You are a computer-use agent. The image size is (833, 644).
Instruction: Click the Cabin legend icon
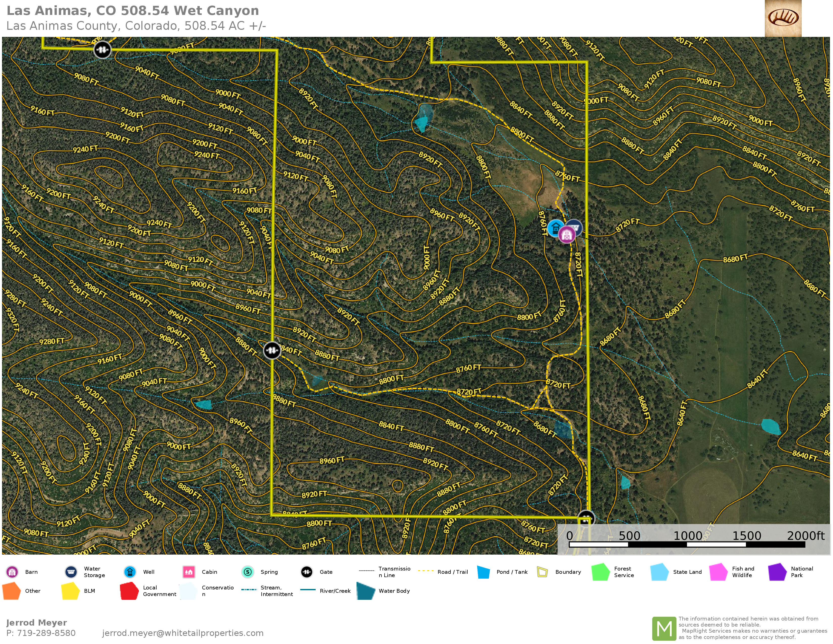tap(189, 572)
